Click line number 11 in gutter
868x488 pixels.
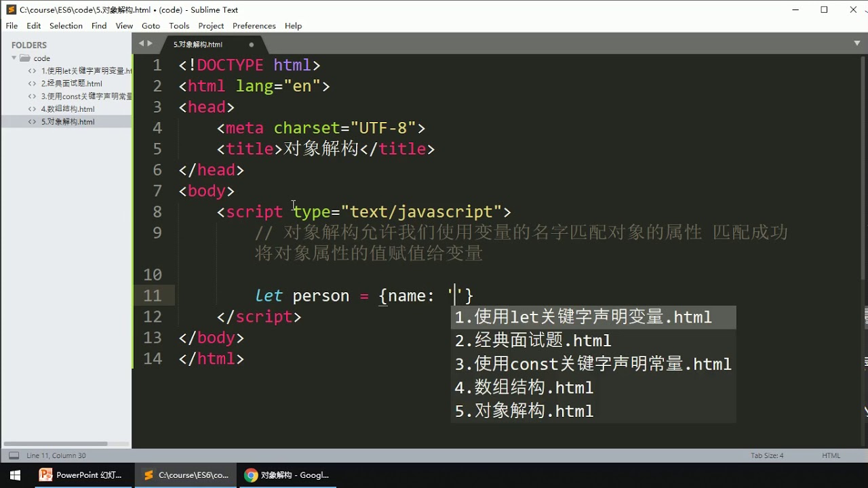(x=153, y=296)
